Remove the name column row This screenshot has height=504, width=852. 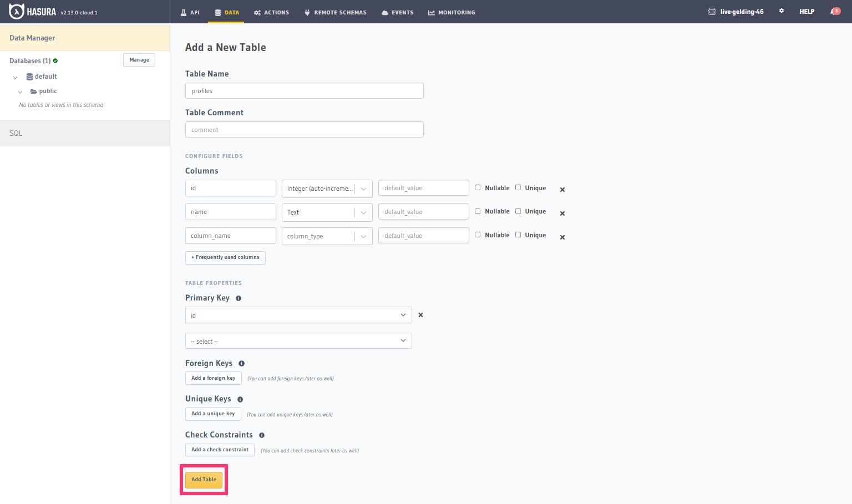click(562, 213)
